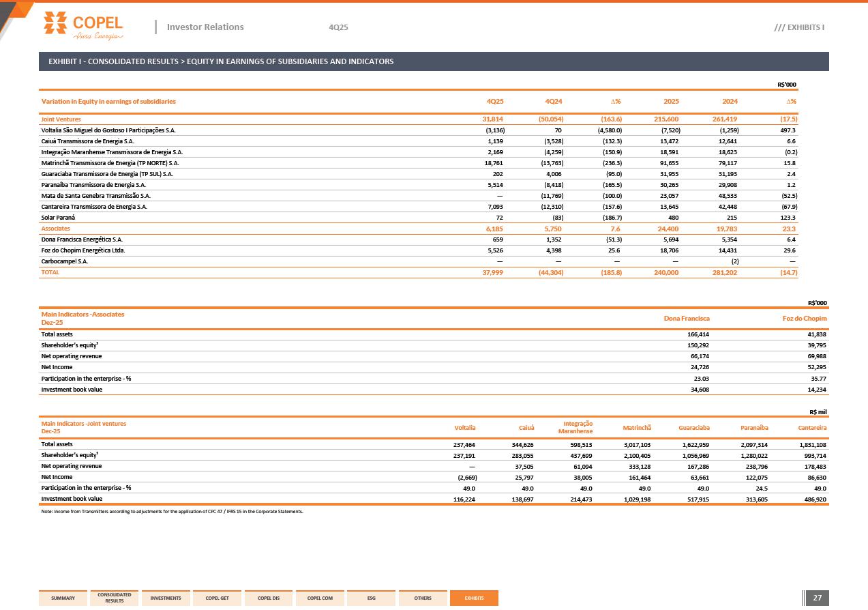This screenshot has width=868, height=610.
Task: Select the Associates row label
Action: click(x=56, y=229)
